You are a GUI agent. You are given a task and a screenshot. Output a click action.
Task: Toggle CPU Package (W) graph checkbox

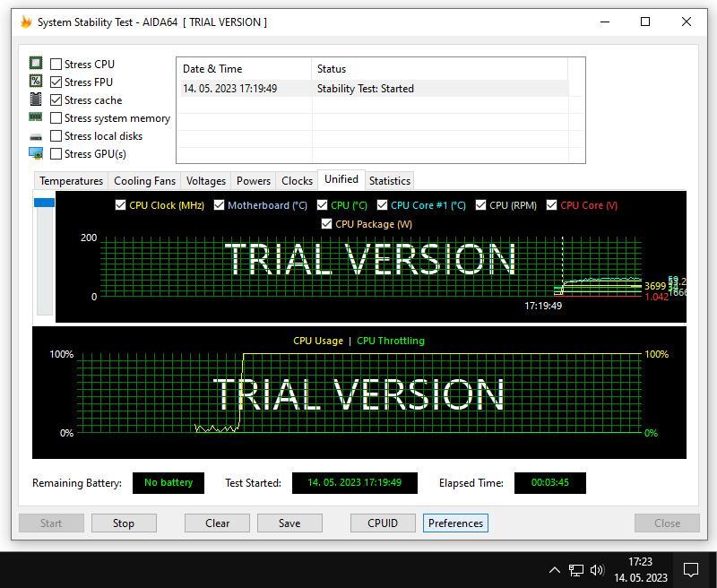(326, 223)
